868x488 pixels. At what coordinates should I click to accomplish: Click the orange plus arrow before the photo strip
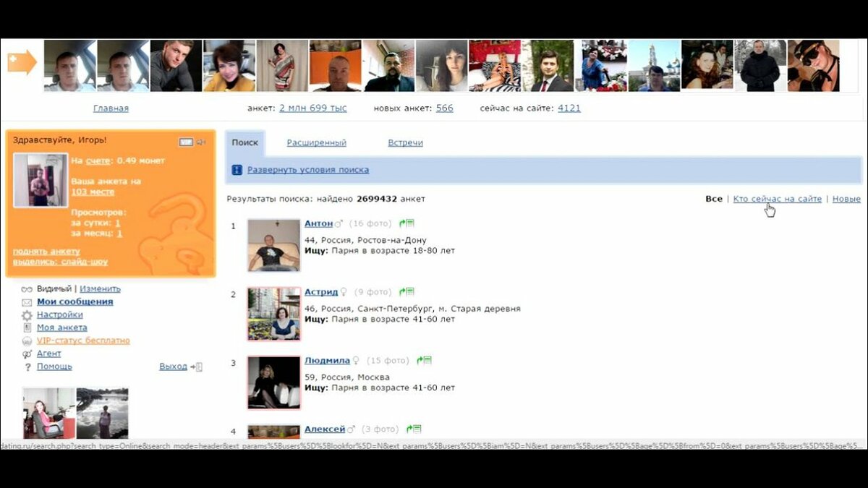click(22, 63)
